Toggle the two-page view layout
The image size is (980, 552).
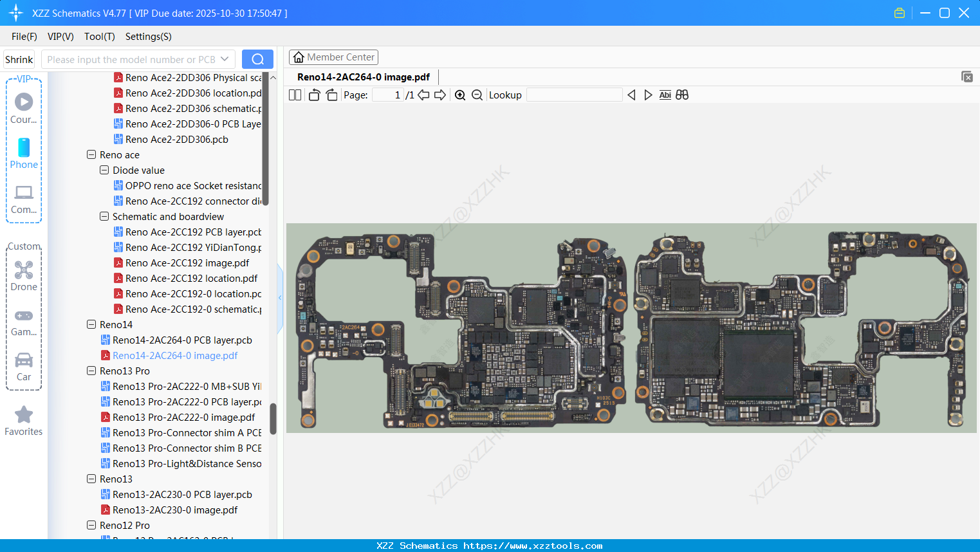click(295, 95)
